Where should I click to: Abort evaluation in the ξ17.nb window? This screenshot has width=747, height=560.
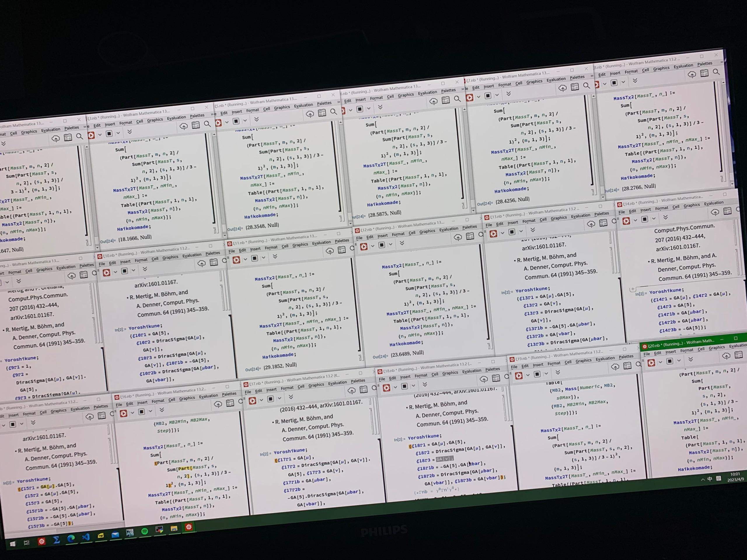coord(270,399)
